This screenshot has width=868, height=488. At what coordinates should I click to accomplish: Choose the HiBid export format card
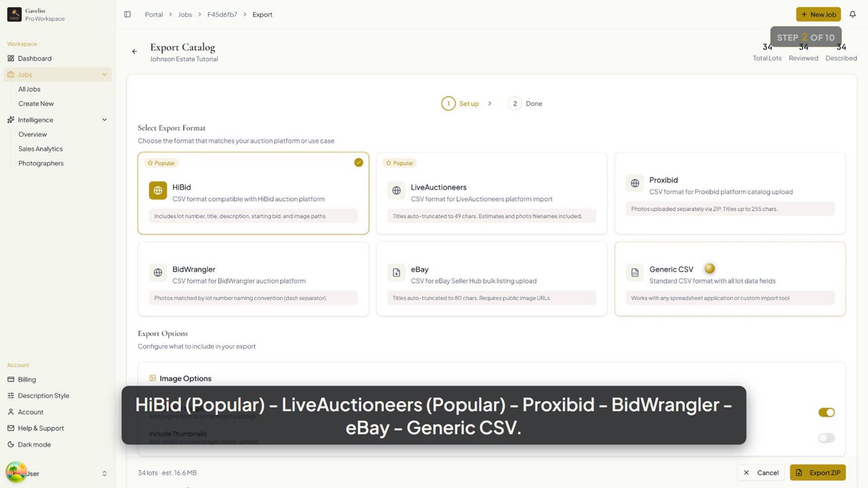coord(254,193)
